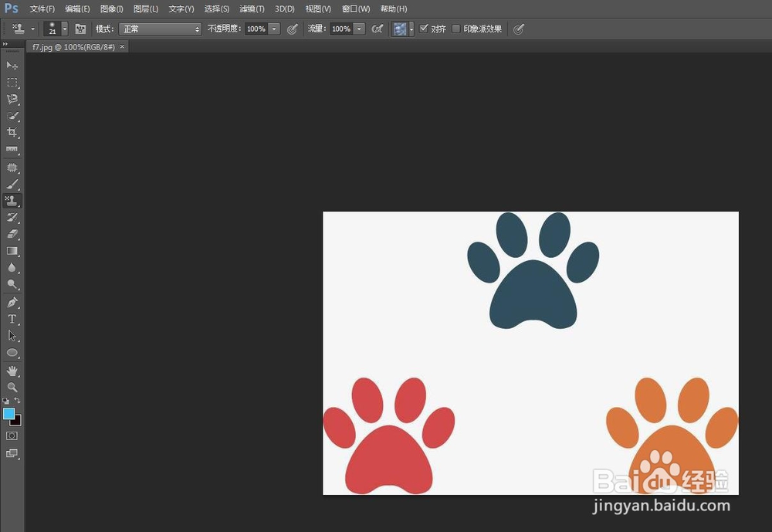Toggle the brush panel icon in options bar
The image size is (772, 532).
80,29
